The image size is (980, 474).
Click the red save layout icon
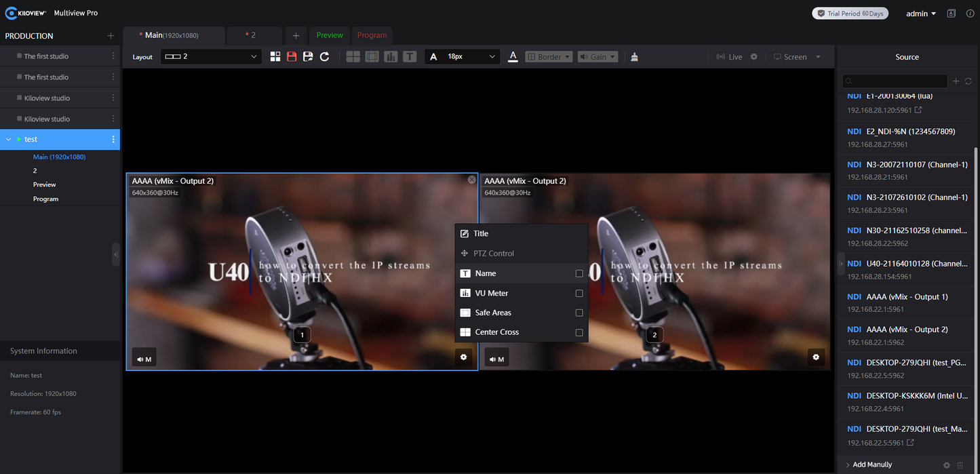pos(292,56)
